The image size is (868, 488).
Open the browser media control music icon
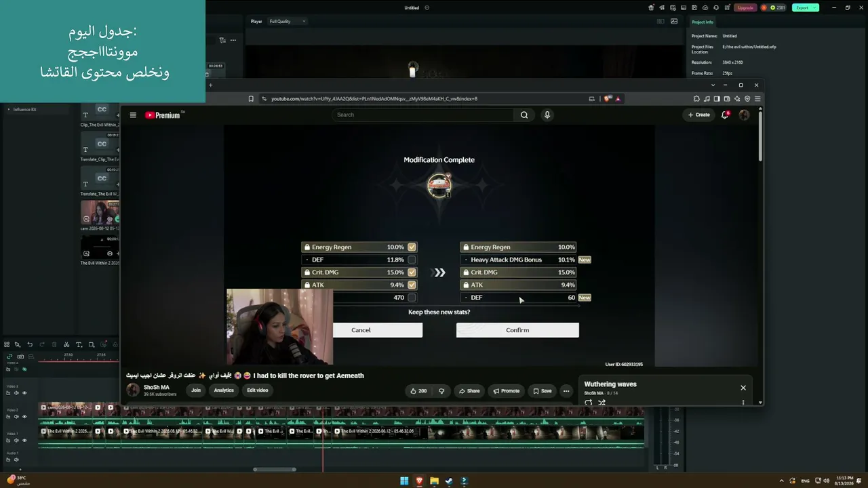(707, 99)
